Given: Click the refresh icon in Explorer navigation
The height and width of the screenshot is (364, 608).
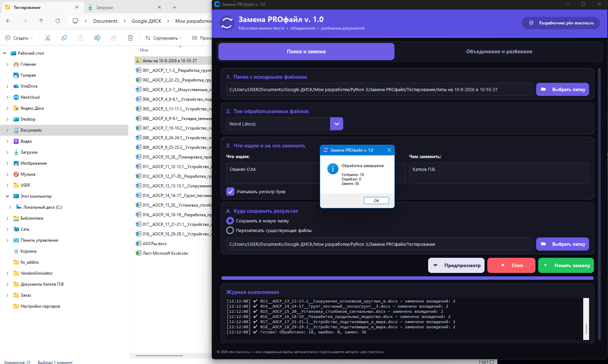Looking at the screenshot, I should [x=58, y=21].
